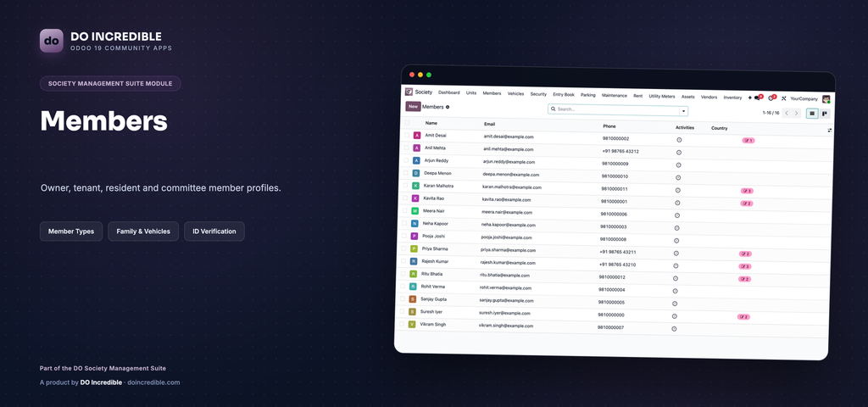Click the 1-16 / 16 pager counter
The image size is (868, 407).
point(771,113)
